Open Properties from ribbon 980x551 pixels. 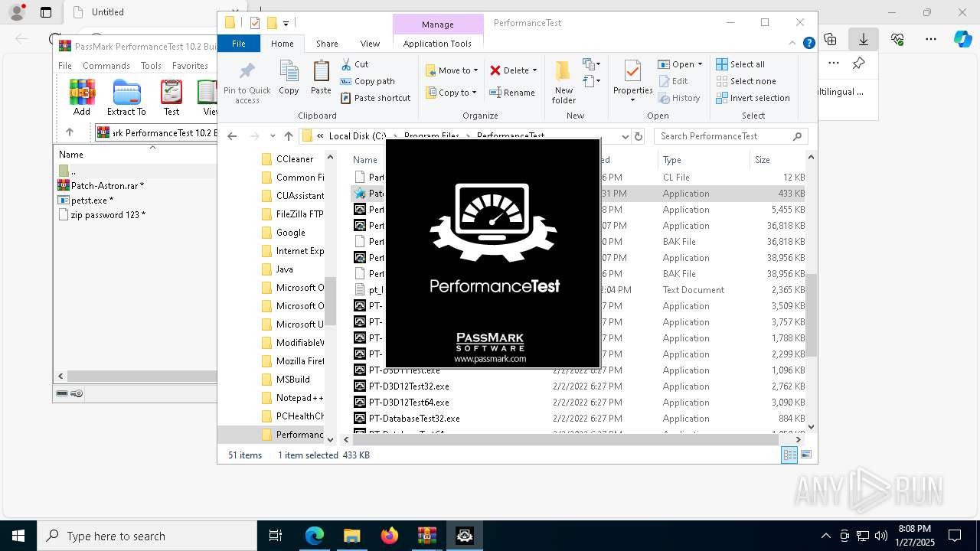click(632, 81)
